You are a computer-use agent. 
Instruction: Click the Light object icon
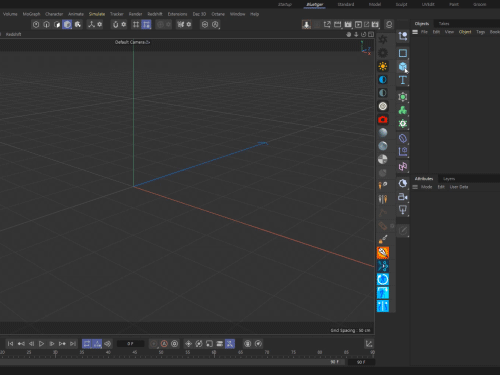pyautogui.click(x=403, y=210)
